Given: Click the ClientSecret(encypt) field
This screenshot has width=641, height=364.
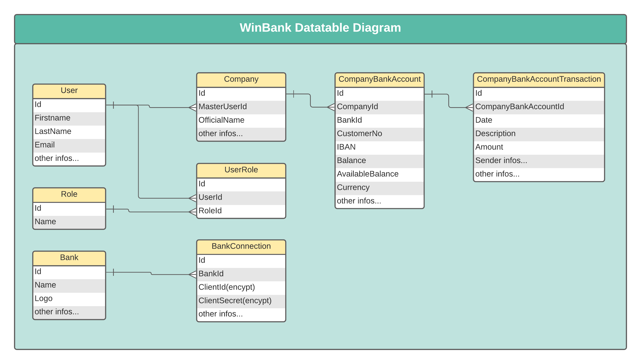Looking at the screenshot, I should (235, 301).
